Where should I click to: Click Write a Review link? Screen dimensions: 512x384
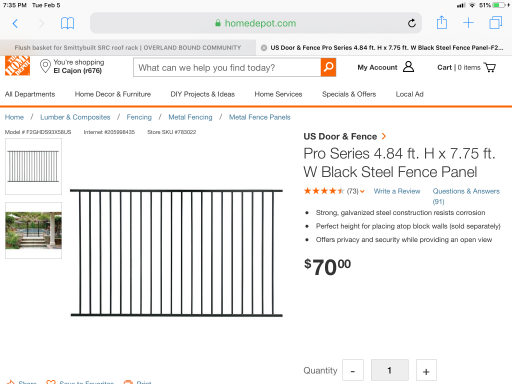click(397, 191)
